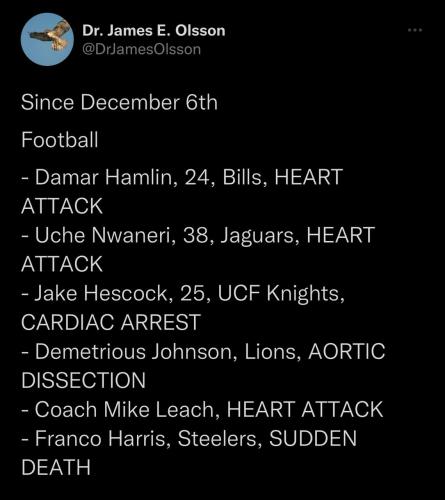This screenshot has width=445, height=500.
Task: Click the @DrJamesOlsson handle
Action: 141,49
